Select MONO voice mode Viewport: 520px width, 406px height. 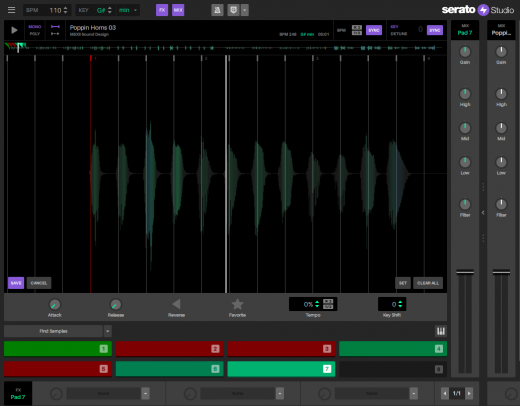[35, 27]
